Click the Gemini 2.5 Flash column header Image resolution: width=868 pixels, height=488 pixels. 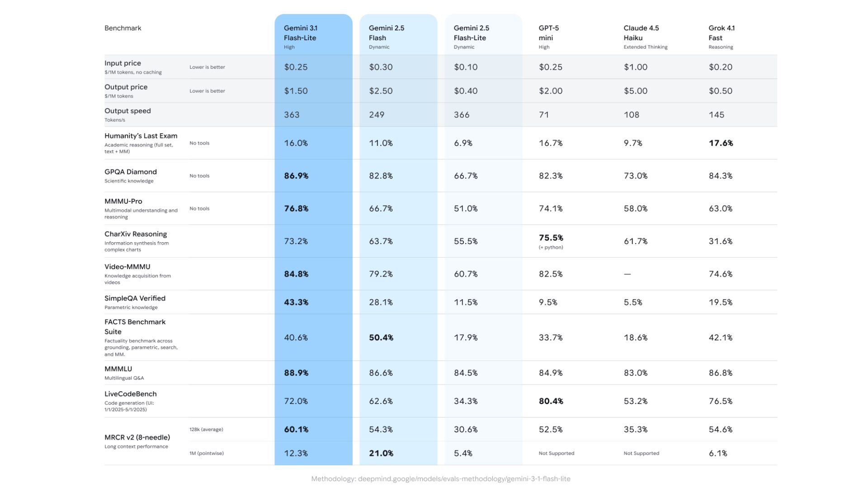(386, 33)
